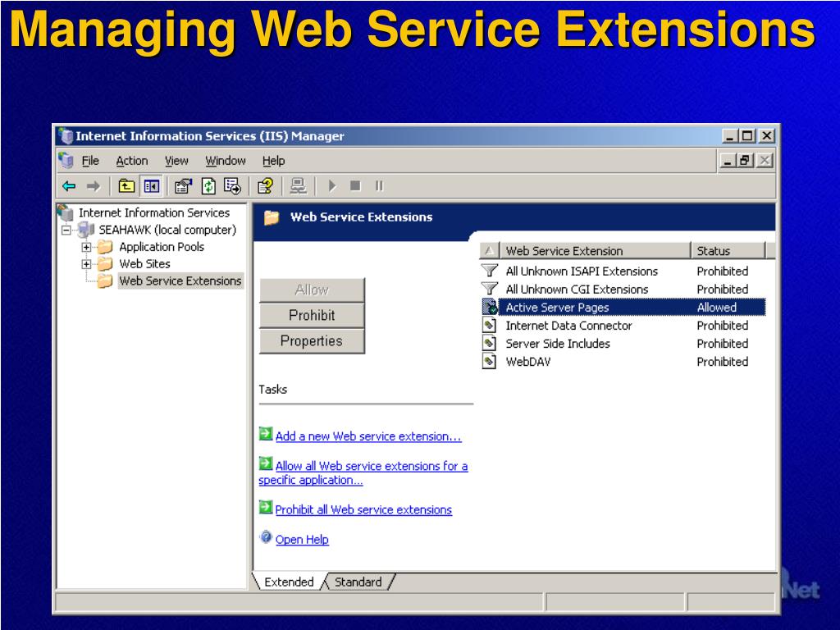The image size is (840, 630).
Task: Click the Web Service Extensions tree folder icon
Action: [x=105, y=281]
